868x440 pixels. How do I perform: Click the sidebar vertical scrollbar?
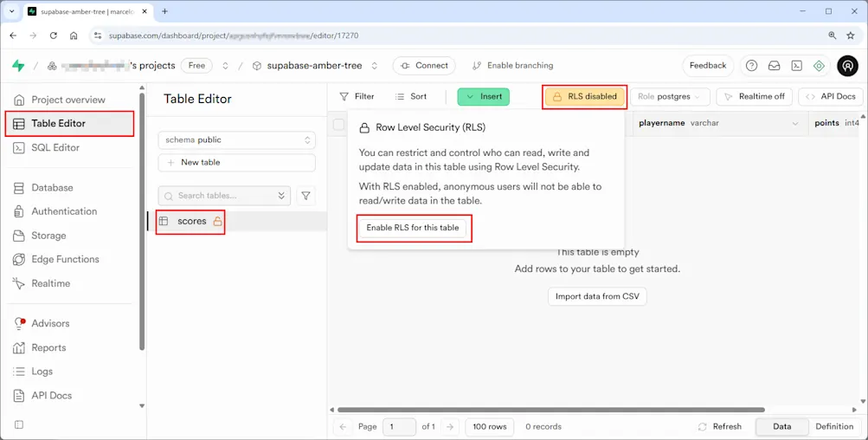pyautogui.click(x=142, y=222)
